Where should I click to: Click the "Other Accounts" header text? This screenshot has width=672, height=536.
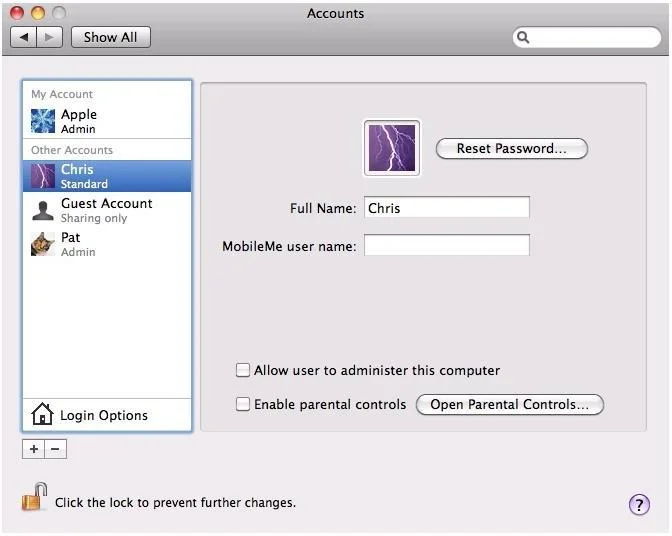point(72,150)
